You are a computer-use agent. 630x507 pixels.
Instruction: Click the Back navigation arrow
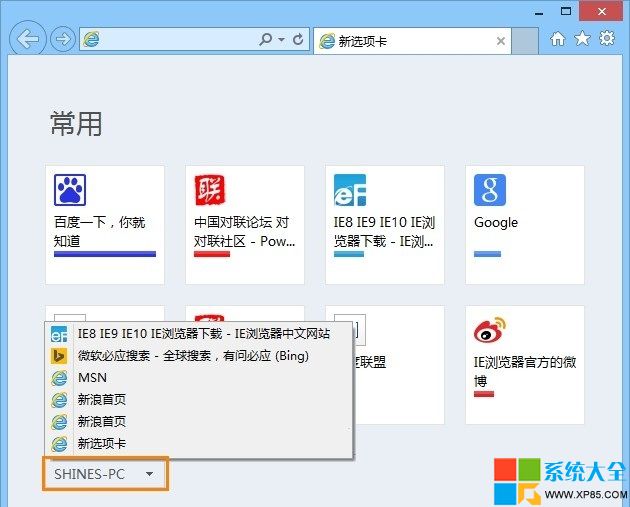[27, 39]
